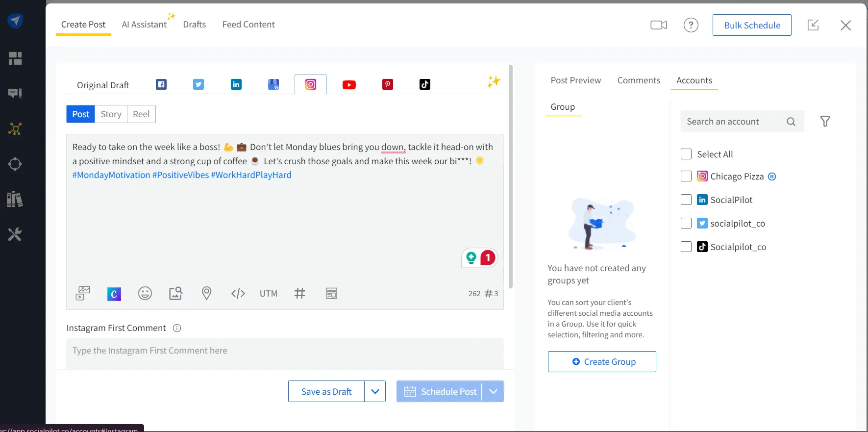
Task: Open the UTM parameters tool
Action: click(268, 293)
